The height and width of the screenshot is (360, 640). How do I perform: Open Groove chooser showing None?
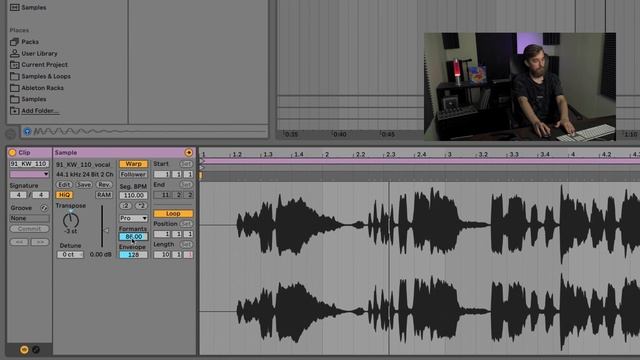pos(29,218)
